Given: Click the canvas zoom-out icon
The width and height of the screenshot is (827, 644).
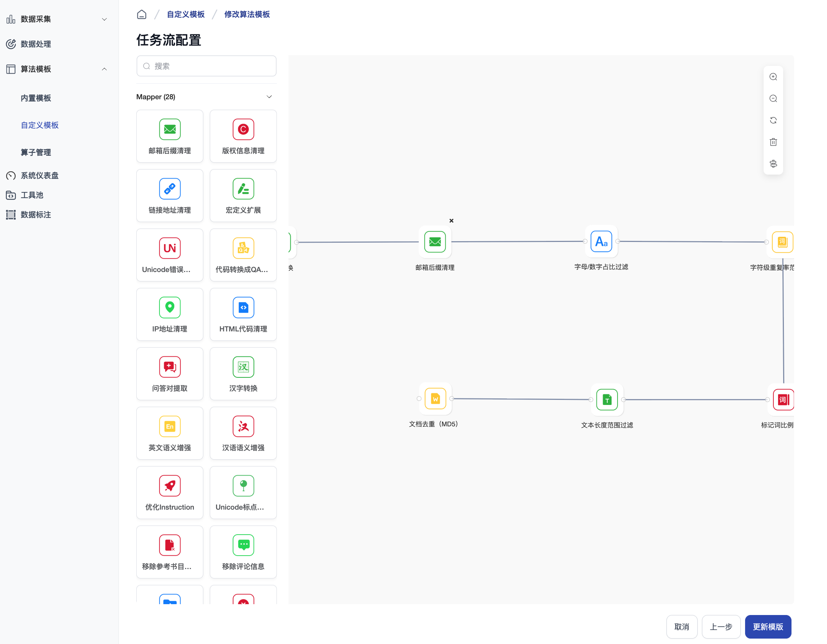Looking at the screenshot, I should [x=773, y=99].
